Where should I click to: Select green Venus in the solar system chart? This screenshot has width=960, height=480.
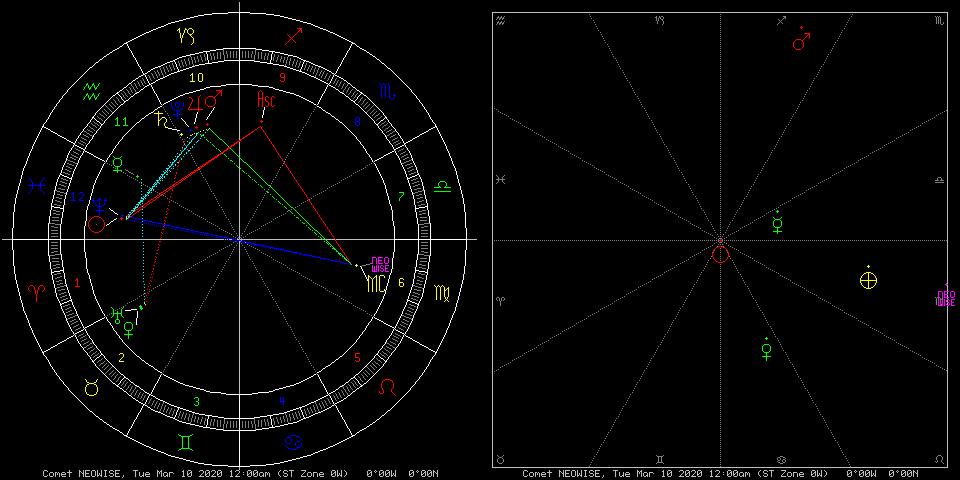pyautogui.click(x=767, y=350)
